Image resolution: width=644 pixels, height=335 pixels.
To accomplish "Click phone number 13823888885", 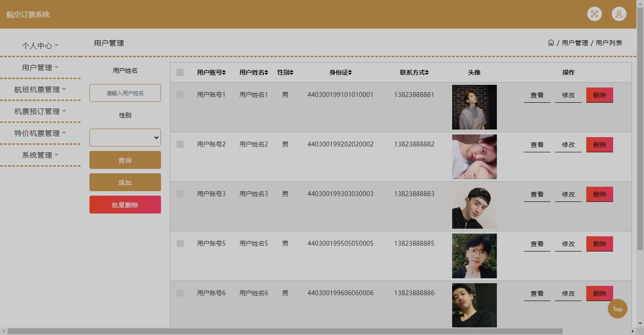I will (x=414, y=243).
